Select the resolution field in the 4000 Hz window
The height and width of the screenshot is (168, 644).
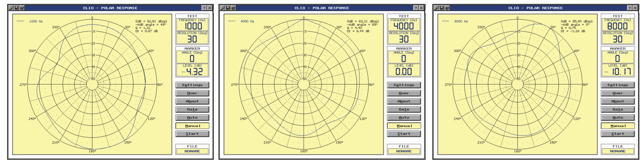click(x=404, y=39)
